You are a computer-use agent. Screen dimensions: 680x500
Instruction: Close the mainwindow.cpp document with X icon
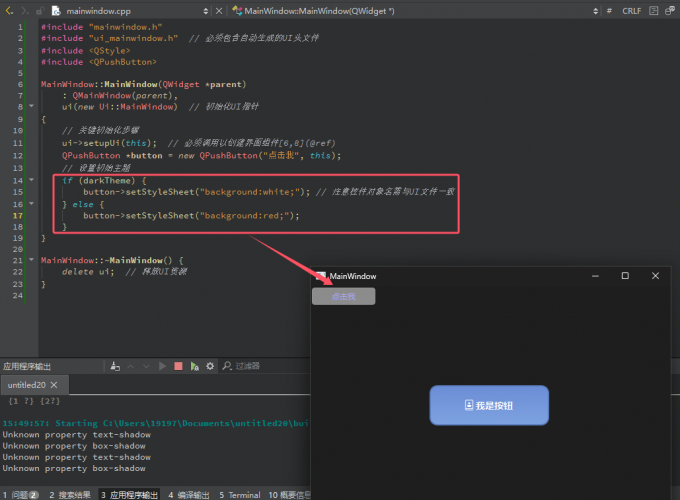[220, 10]
